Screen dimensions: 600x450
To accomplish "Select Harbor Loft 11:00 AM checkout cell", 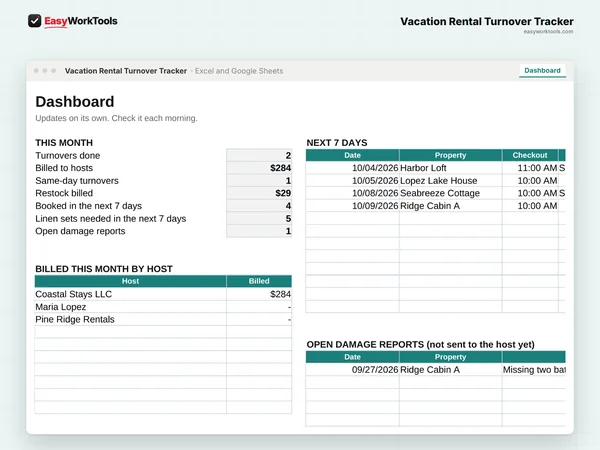I will coord(530,168).
